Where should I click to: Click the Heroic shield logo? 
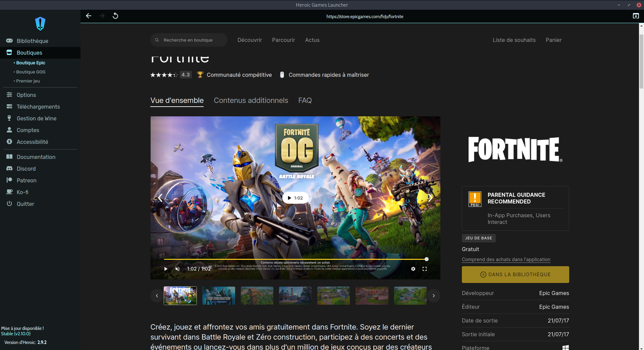click(x=40, y=24)
